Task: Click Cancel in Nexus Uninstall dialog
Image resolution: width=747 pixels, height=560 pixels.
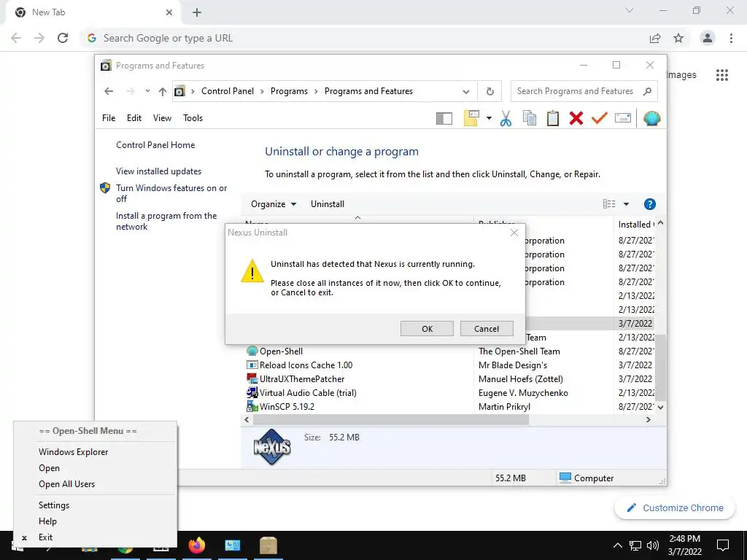Action: [487, 329]
